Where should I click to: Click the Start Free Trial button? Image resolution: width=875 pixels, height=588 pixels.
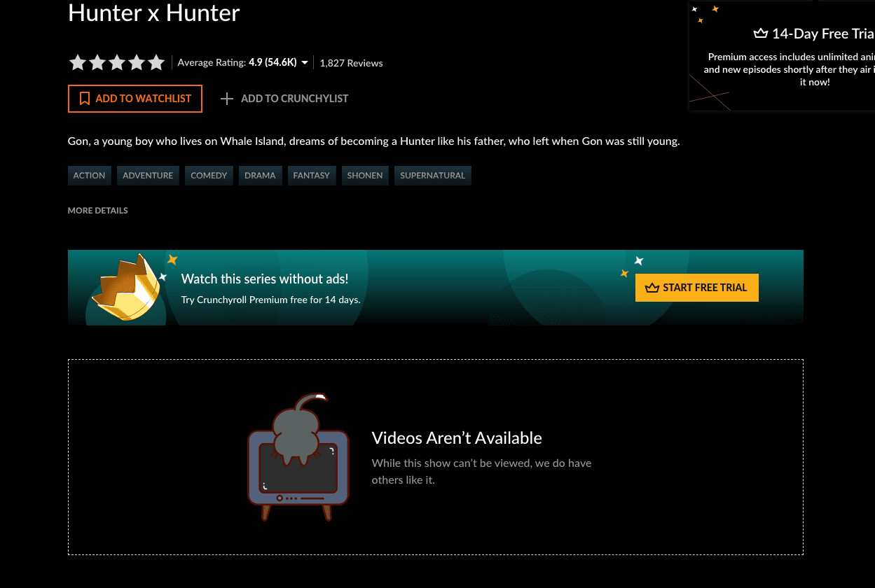[x=697, y=288]
